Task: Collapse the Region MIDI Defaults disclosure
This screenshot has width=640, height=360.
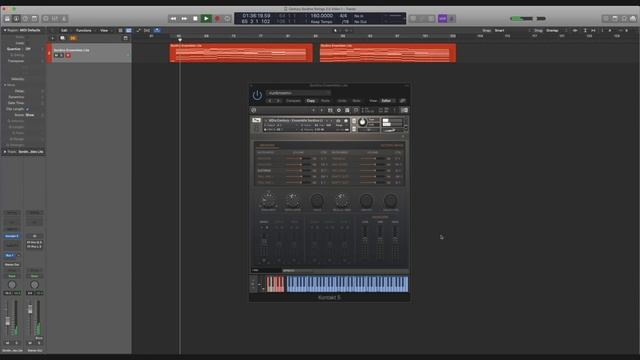Action: click(5, 30)
